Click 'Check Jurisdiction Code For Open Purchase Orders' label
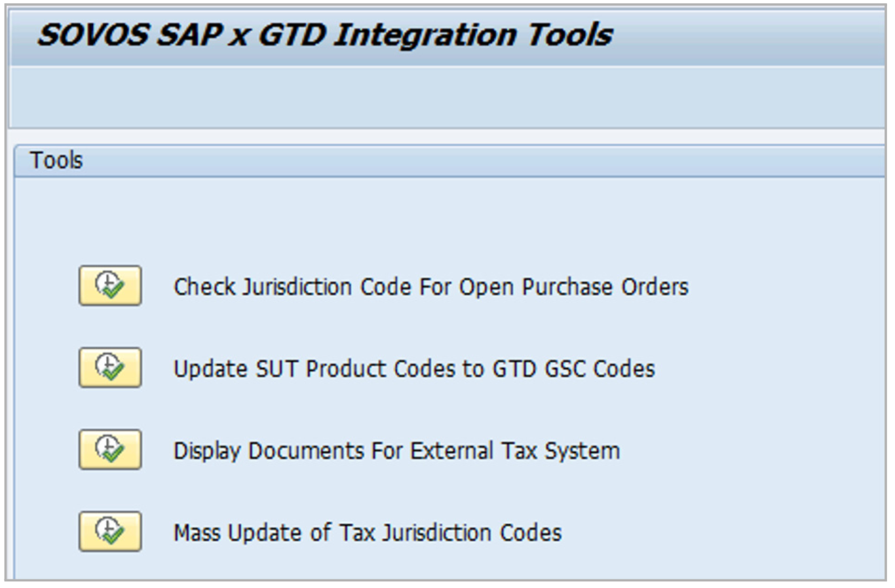 (x=430, y=287)
